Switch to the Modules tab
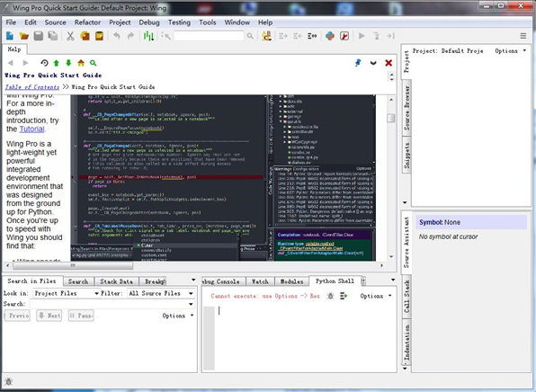The width and height of the screenshot is (536, 392). (x=291, y=281)
